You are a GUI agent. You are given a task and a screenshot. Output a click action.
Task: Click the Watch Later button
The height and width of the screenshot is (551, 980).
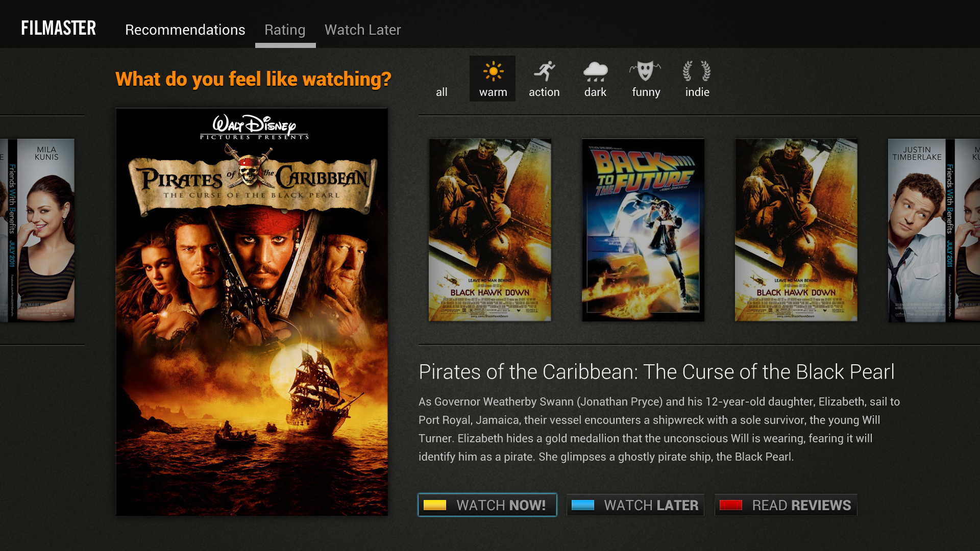point(635,505)
